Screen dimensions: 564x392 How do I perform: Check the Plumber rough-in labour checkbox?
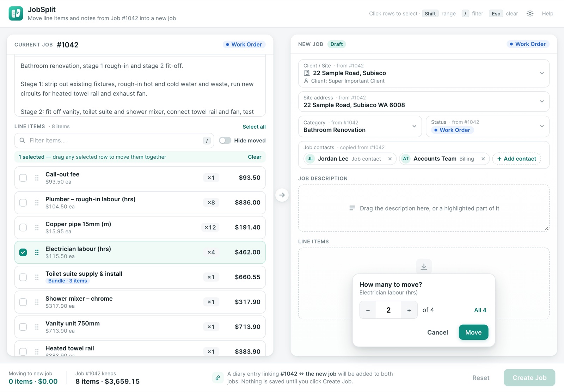pyautogui.click(x=23, y=203)
